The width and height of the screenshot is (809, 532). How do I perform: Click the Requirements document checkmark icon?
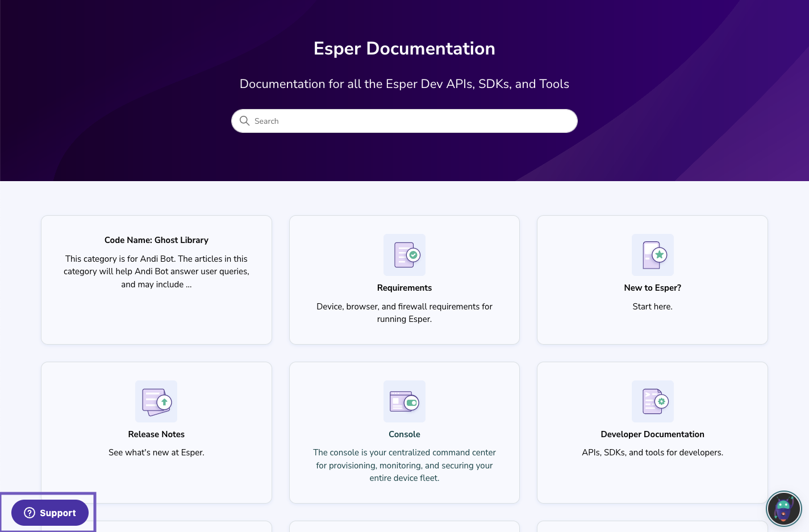point(404,255)
